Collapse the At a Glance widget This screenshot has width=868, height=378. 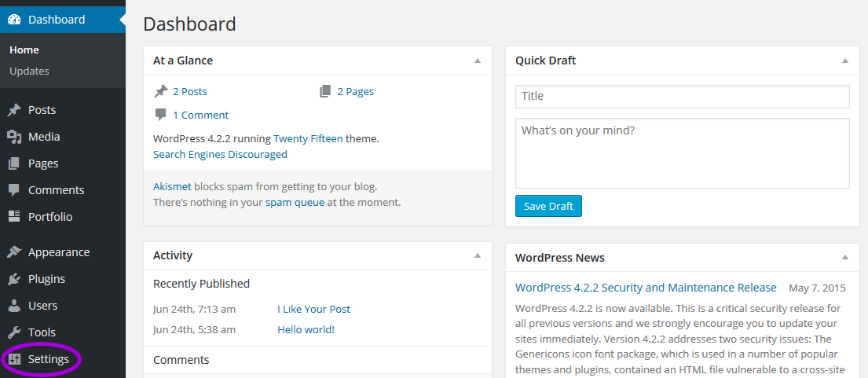[477, 61]
